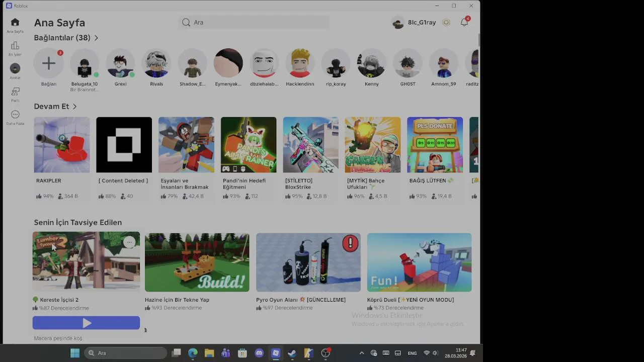Open Kenny friend avatar
This screenshot has height=362, width=644.
[x=372, y=63]
